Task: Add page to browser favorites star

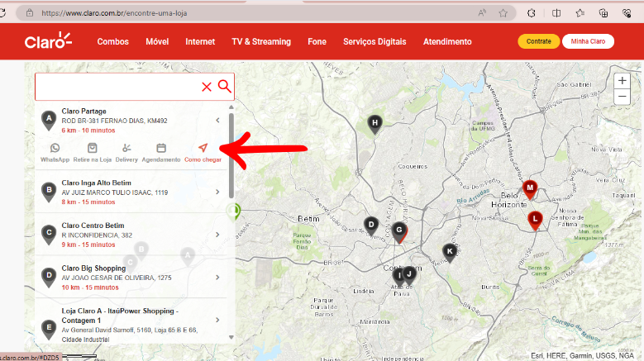Action: coord(503,13)
